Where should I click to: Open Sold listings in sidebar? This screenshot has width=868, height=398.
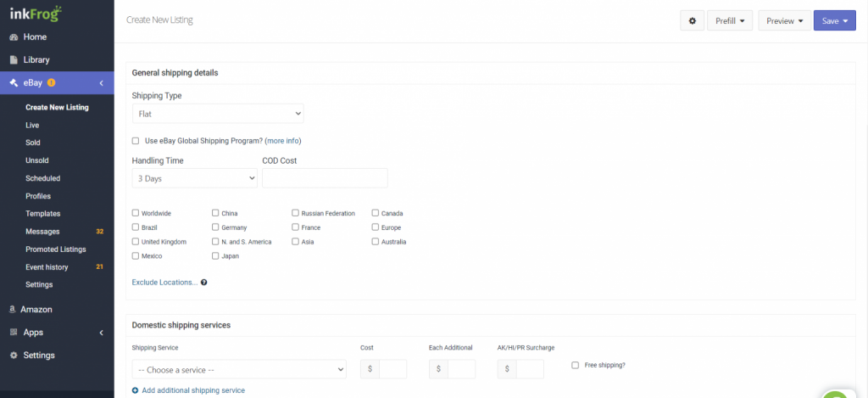[33, 143]
